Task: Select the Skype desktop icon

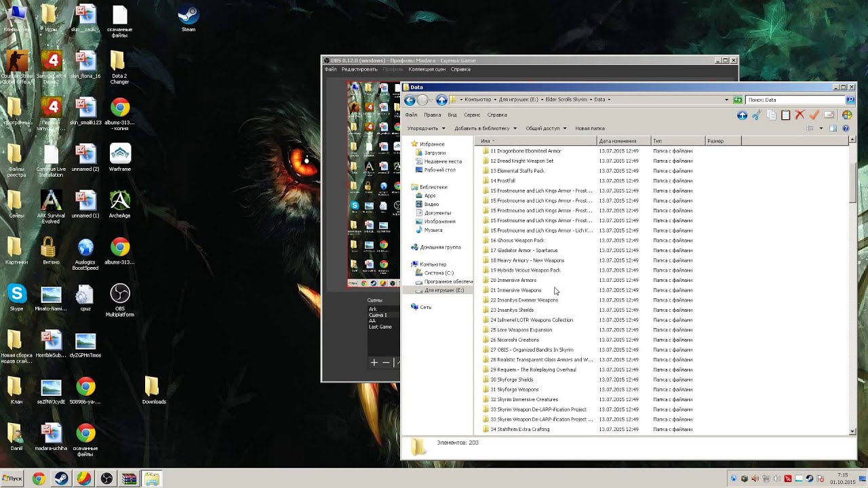Action: point(16,298)
